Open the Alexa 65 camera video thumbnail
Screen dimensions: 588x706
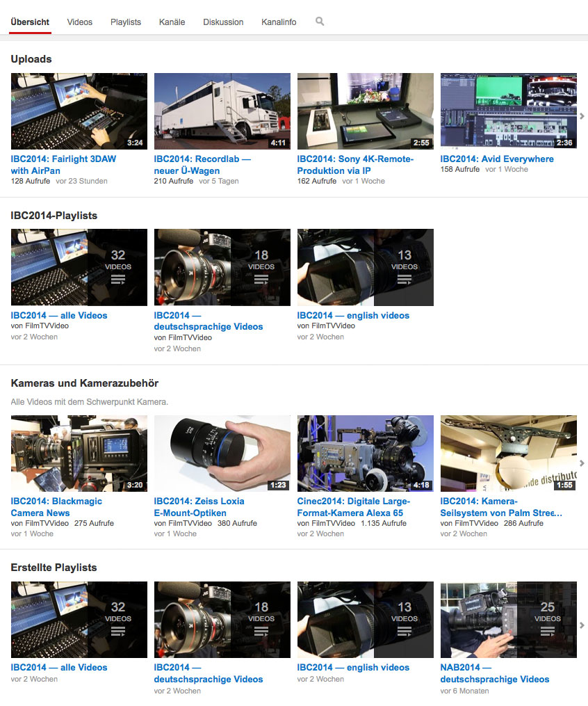tap(366, 454)
